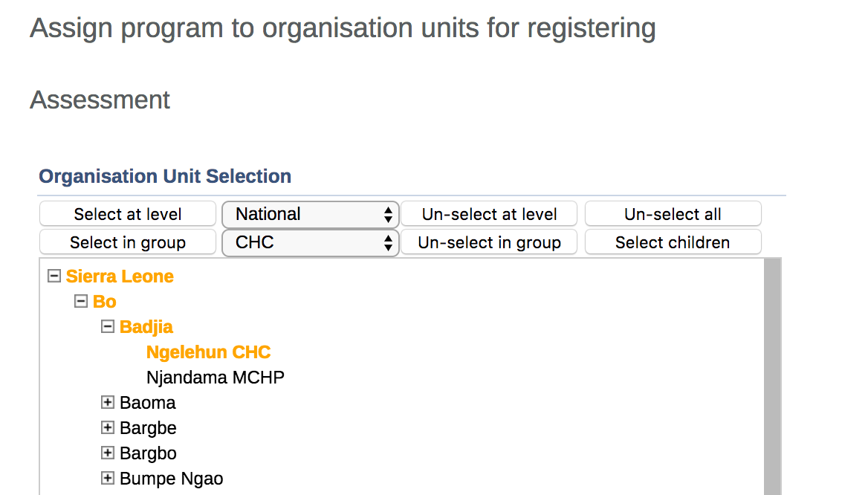Click the Select children button
The image size is (868, 495).
pos(673,242)
